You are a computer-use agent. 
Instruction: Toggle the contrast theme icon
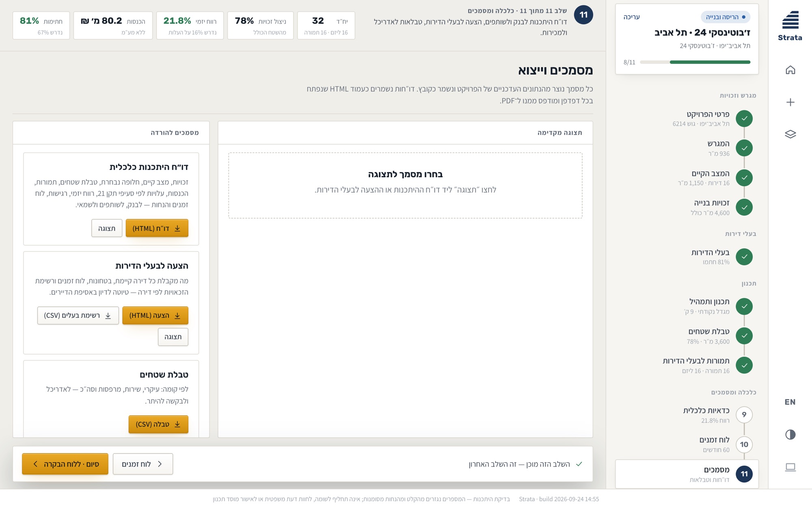point(790,434)
